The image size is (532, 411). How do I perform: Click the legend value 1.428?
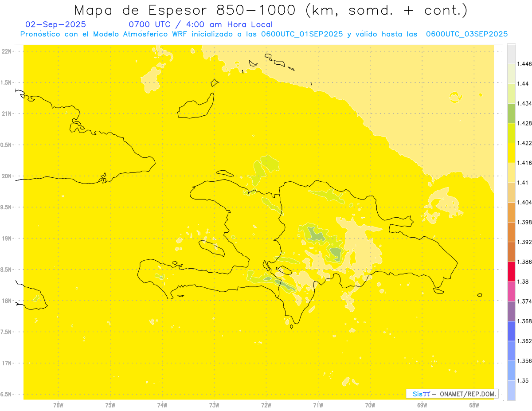click(x=525, y=123)
